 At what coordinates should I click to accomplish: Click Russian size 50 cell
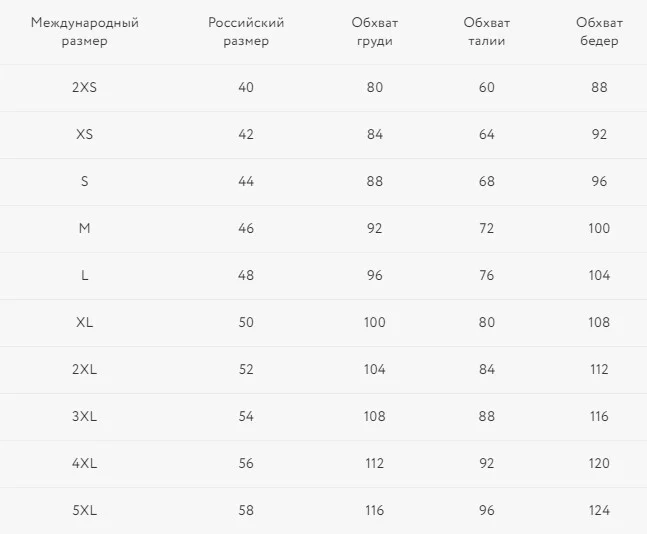coord(246,322)
